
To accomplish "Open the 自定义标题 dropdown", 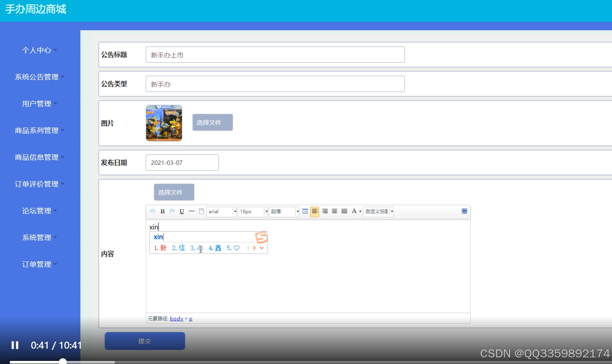I will point(392,211).
